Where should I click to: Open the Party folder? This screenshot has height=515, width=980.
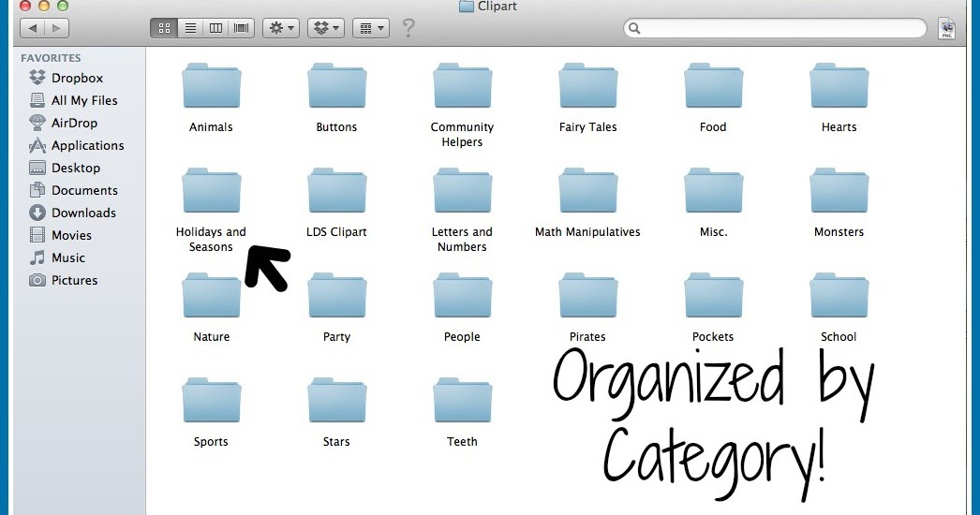[337, 296]
